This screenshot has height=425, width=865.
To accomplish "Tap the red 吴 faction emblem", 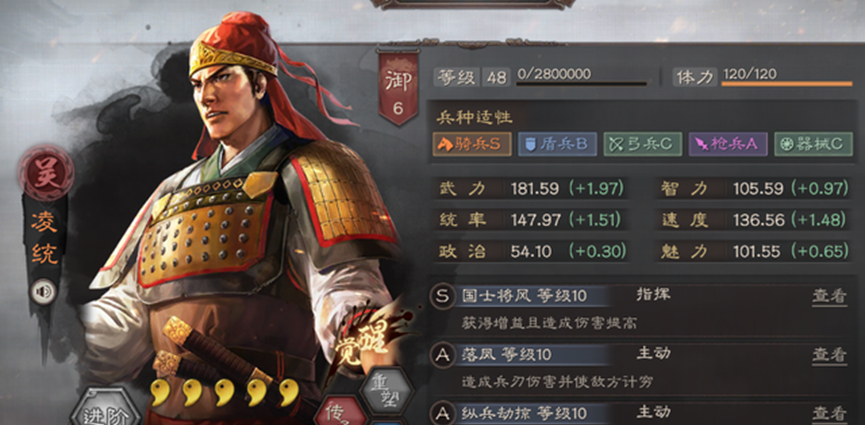I will [x=46, y=173].
